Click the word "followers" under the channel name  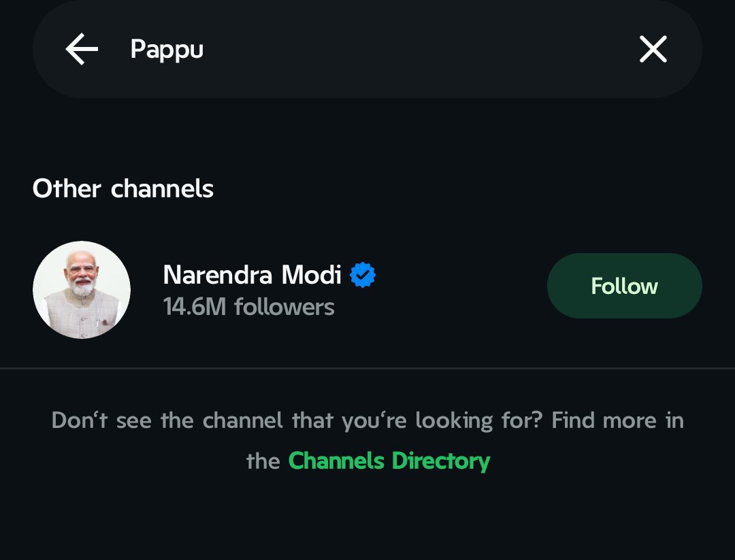click(284, 308)
